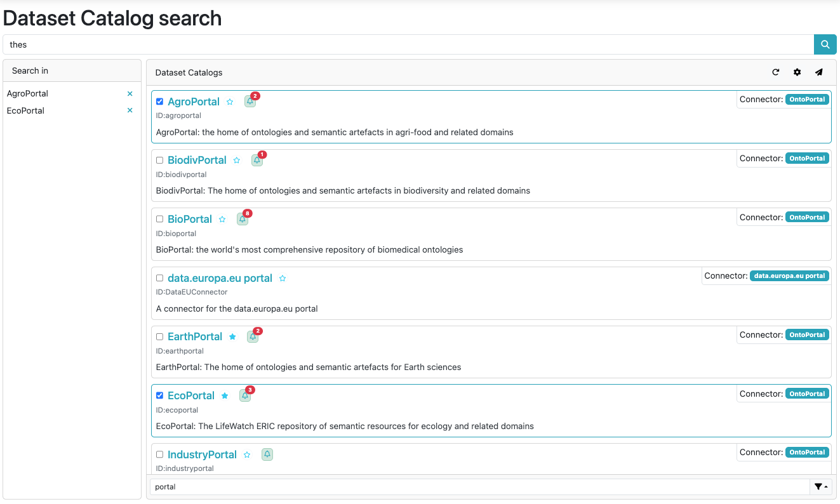Open BioPortal's notification bell icon

point(243,219)
